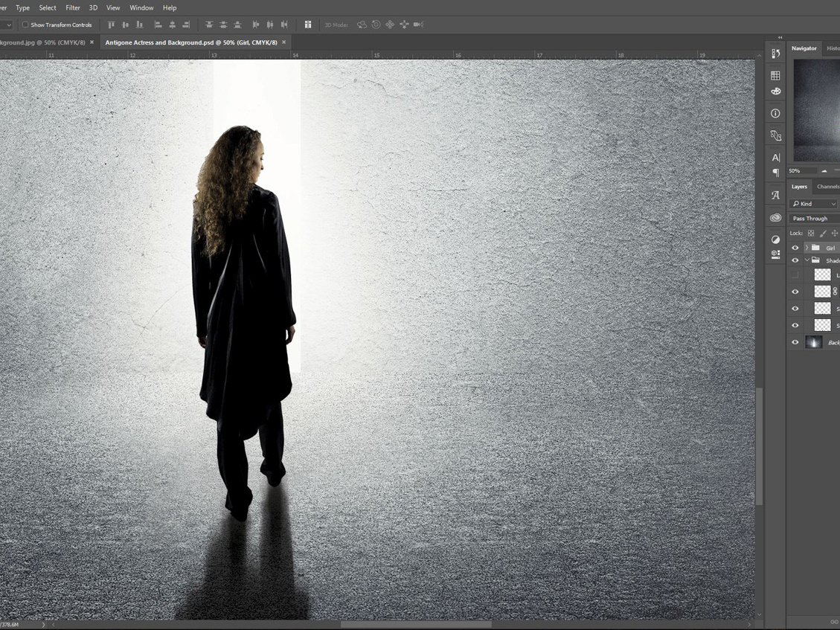
Task: Hide the Shadow group folder
Action: click(795, 260)
